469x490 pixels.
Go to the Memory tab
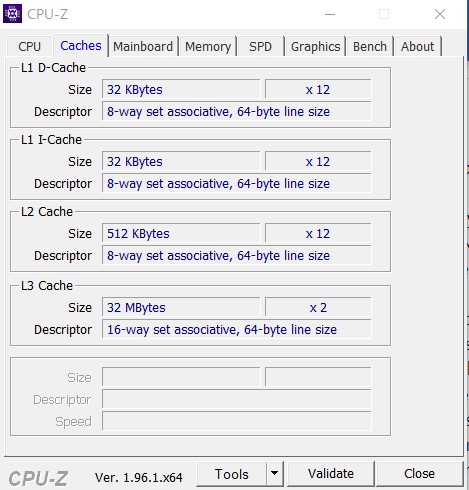tap(208, 46)
